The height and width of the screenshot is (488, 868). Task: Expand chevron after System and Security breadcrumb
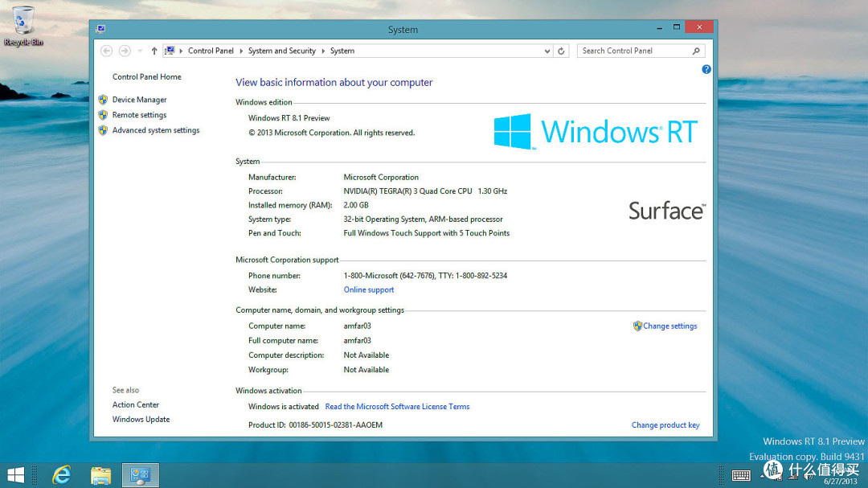[x=323, y=51]
